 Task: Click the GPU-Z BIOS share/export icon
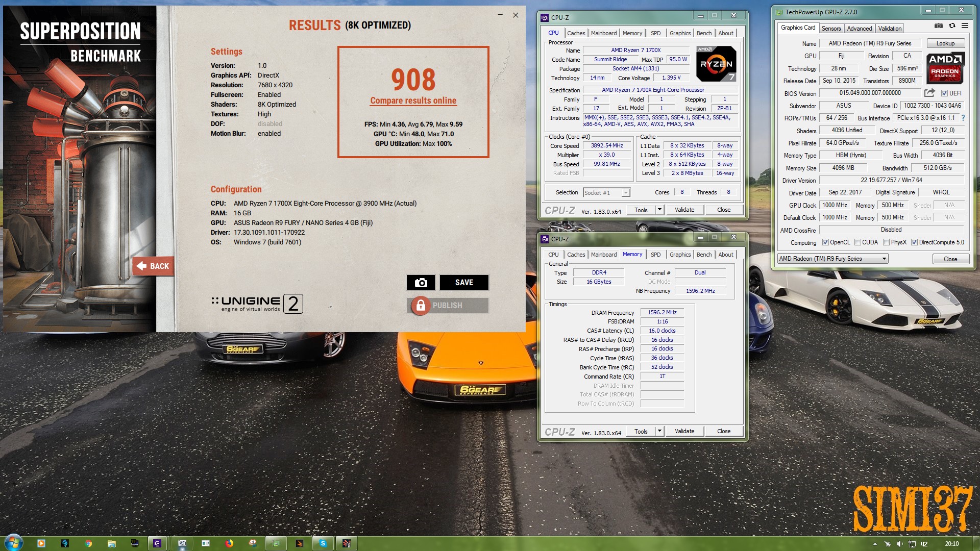(x=929, y=93)
